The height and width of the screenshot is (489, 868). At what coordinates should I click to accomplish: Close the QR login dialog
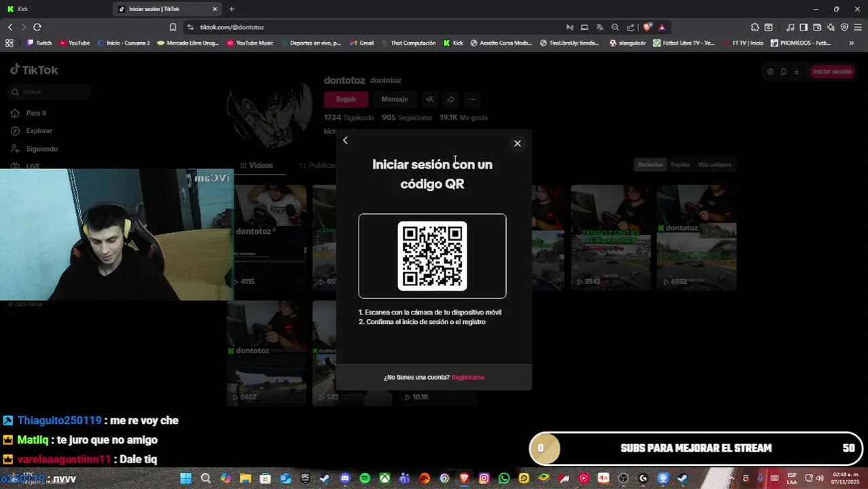tap(518, 143)
